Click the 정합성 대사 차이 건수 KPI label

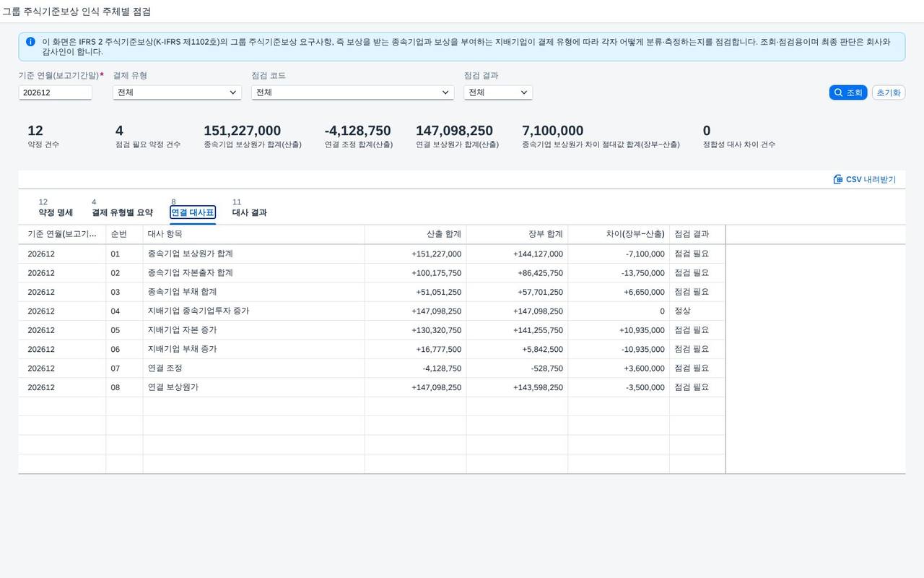[x=739, y=144]
